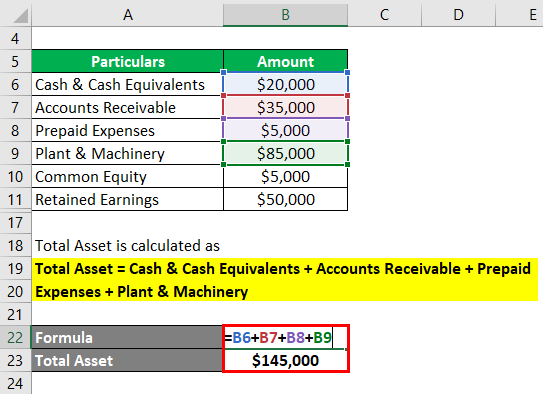
Task: Click the $20,000 amount cell
Action: (x=285, y=84)
